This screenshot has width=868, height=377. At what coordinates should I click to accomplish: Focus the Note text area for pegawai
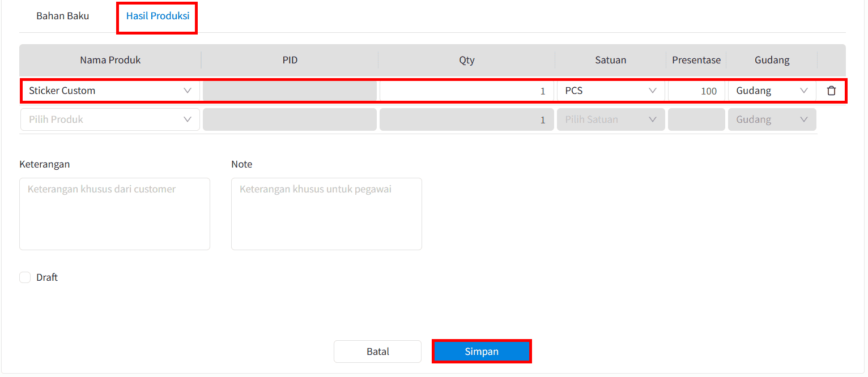pyautogui.click(x=326, y=214)
